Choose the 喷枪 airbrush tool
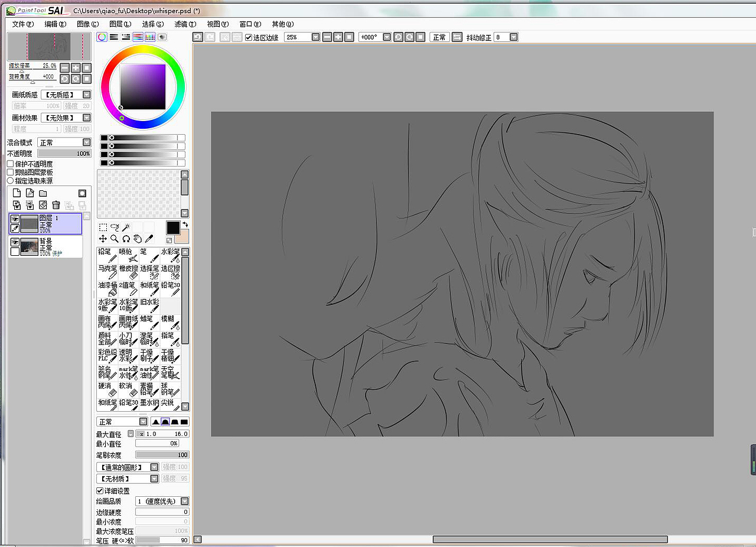This screenshot has height=547, width=756. 128,255
